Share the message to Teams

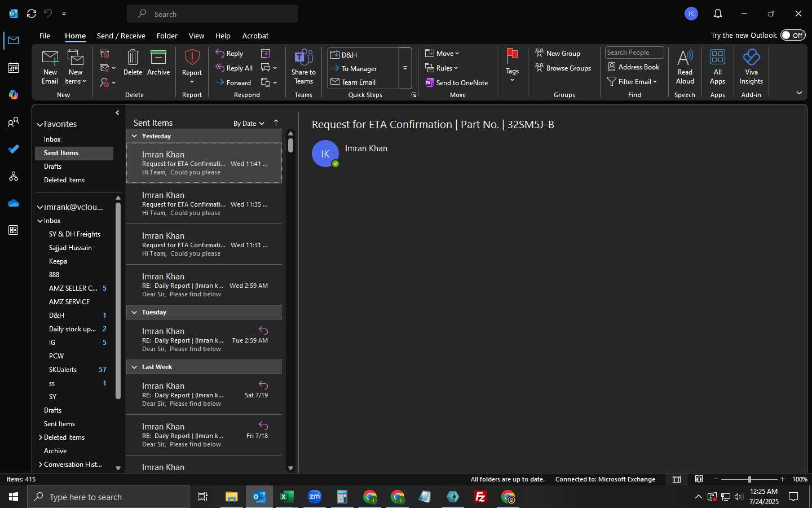click(303, 67)
